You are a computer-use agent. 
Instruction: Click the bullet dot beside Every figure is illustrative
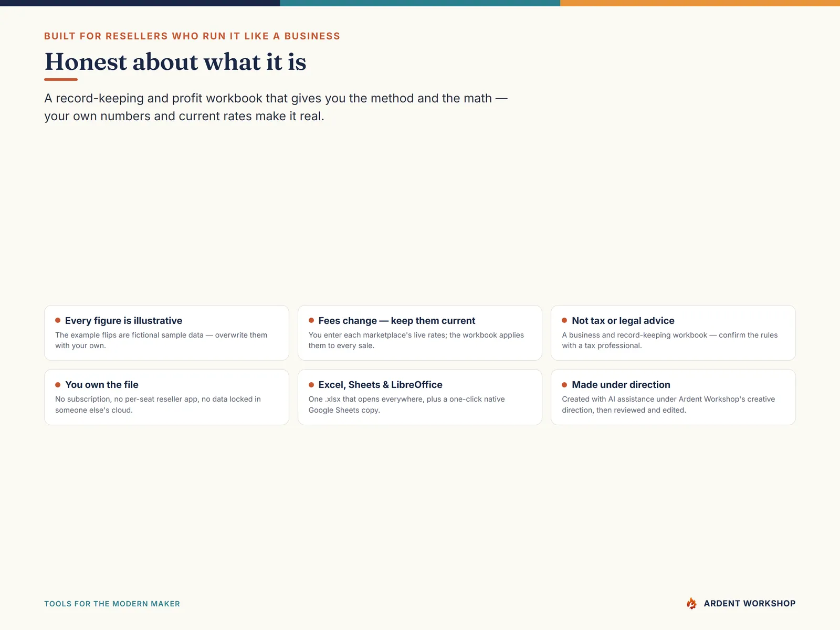pos(58,320)
